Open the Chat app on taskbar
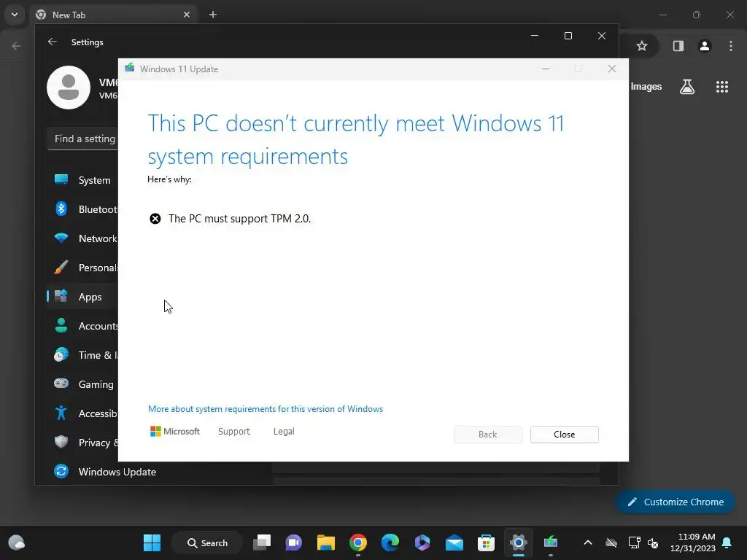The height and width of the screenshot is (560, 747). coord(293,542)
